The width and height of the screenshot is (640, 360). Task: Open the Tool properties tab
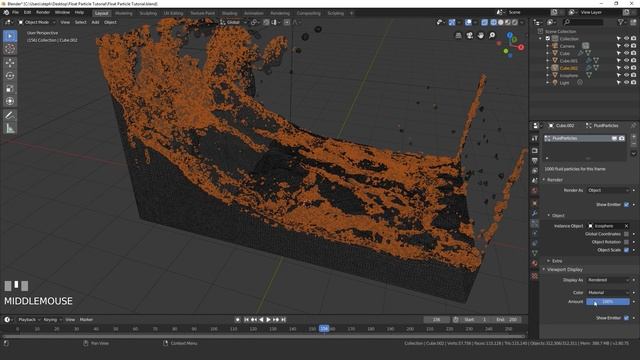pos(535,139)
